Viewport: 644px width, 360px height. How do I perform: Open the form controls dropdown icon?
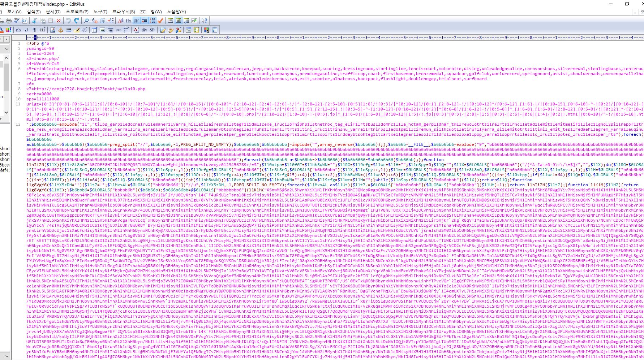pos(196,30)
